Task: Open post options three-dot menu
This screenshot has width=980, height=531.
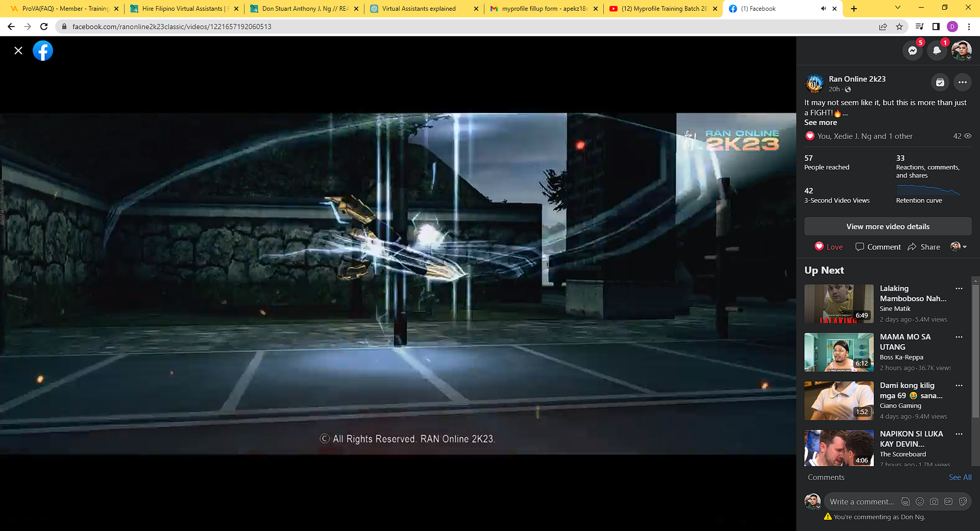Action: pyautogui.click(x=963, y=82)
